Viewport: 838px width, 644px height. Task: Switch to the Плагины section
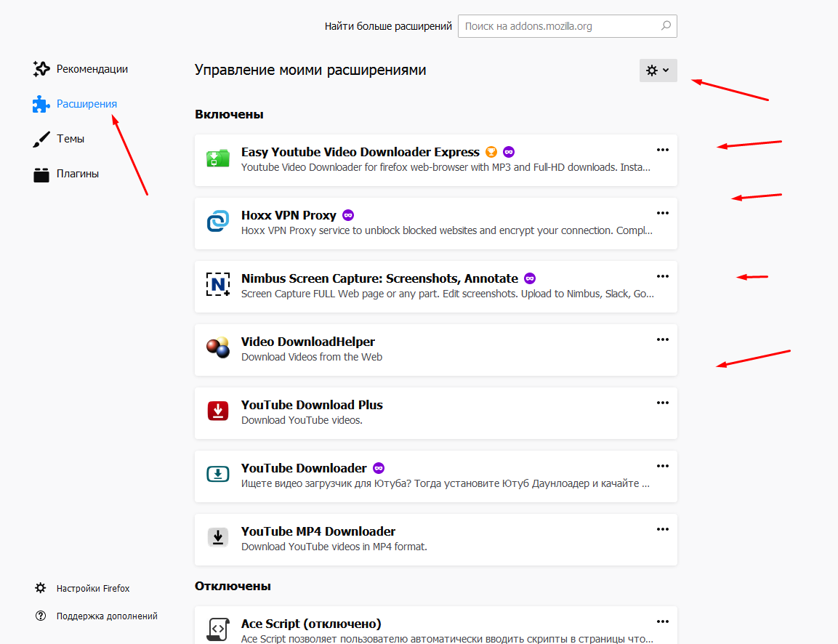click(78, 174)
